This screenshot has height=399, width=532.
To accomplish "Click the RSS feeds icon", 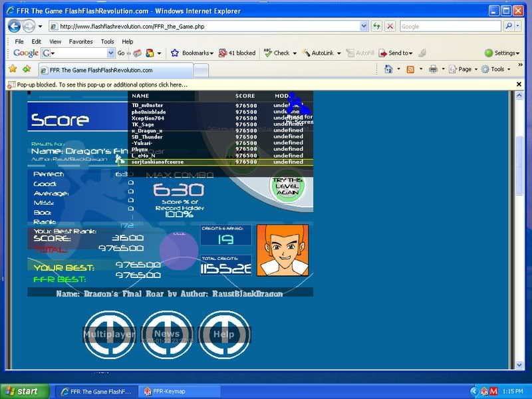I will (410, 69).
